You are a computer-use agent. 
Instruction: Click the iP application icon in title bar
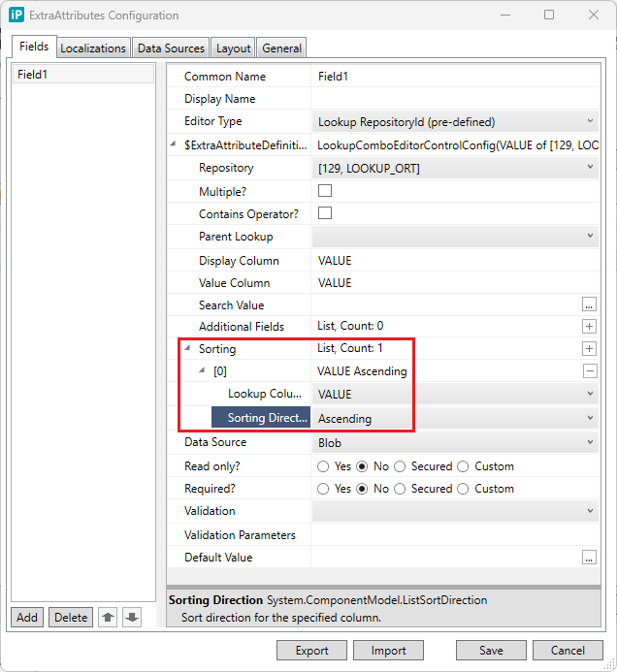(x=16, y=16)
